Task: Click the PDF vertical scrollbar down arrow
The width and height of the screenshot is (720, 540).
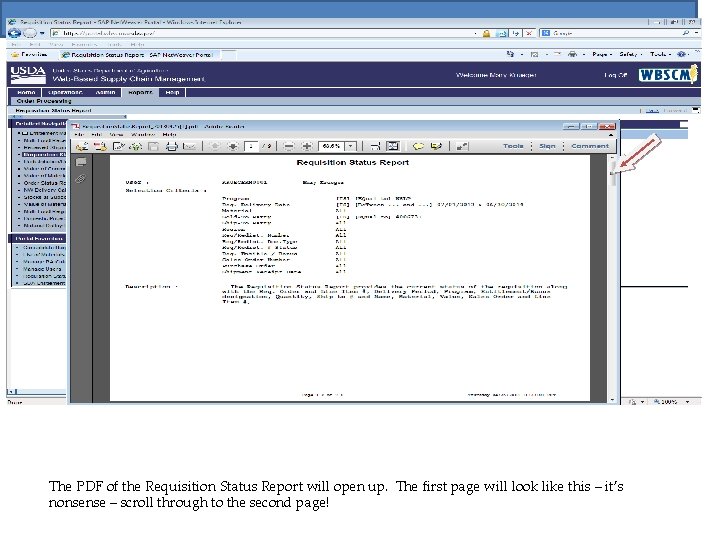Action: coord(612,400)
